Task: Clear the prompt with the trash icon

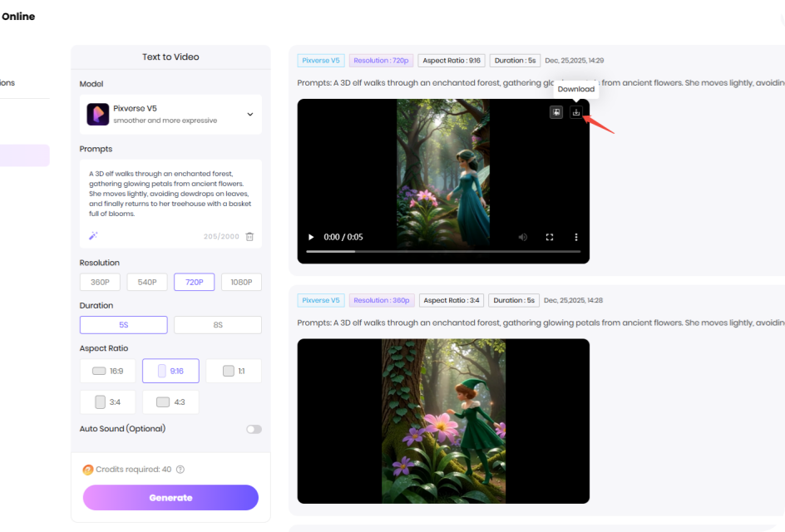Action: pyautogui.click(x=249, y=236)
